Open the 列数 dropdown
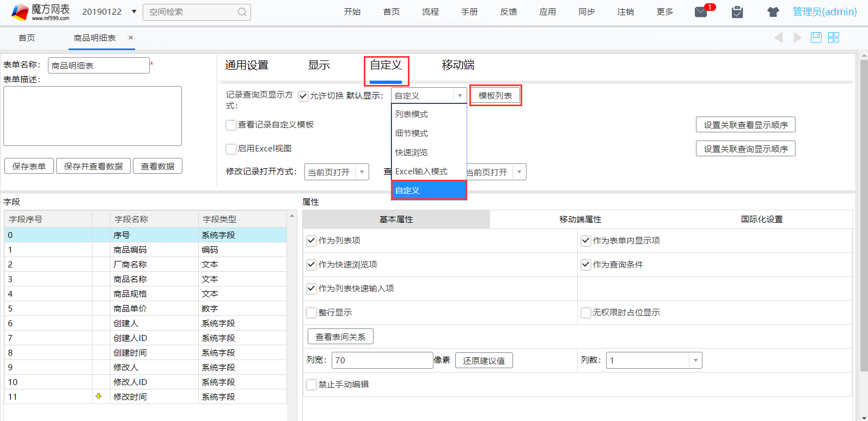868x421 pixels. [654, 360]
